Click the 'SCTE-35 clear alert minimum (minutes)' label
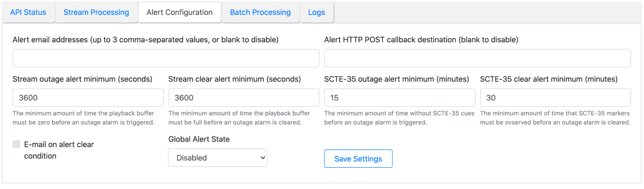 coord(548,79)
